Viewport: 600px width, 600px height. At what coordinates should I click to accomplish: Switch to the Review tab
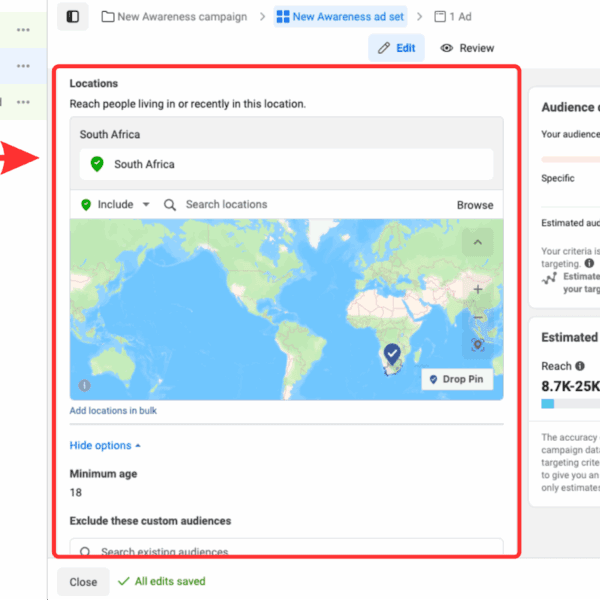pyautogui.click(x=467, y=48)
